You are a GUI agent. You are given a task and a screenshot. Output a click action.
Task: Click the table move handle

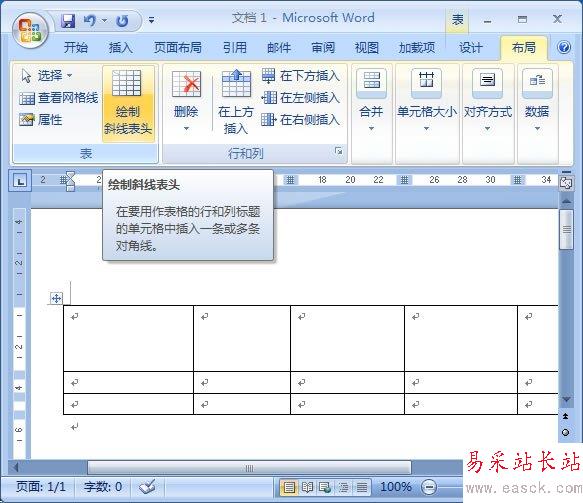[56, 298]
